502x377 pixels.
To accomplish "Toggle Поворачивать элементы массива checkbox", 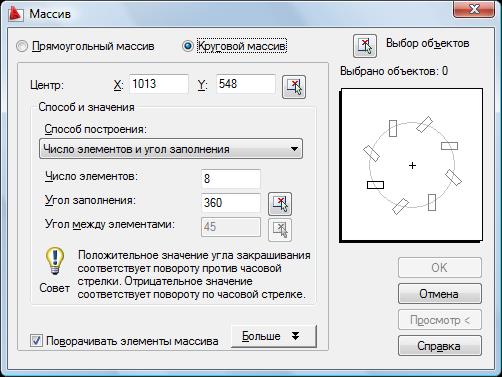I will [36, 341].
